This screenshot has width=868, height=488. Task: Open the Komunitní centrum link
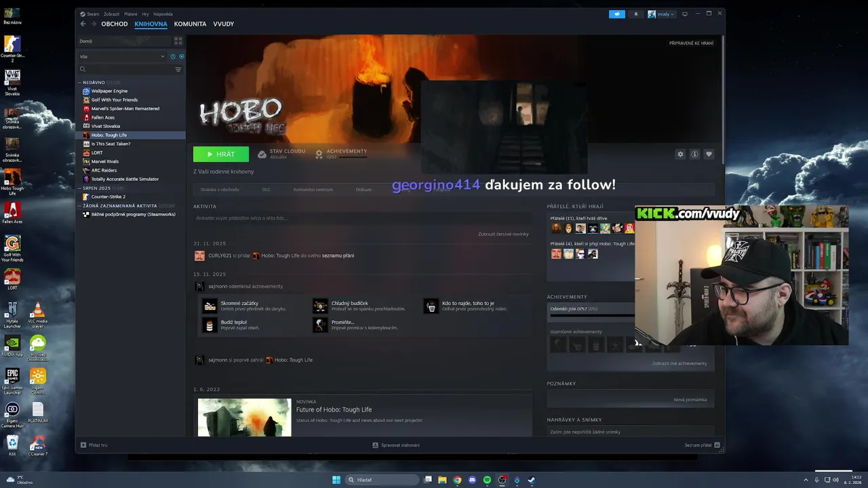(313, 190)
